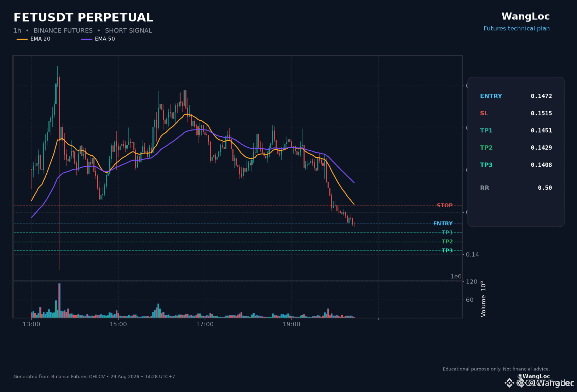The height and width of the screenshot is (392, 577).
Task: Click the 60 volume axis label
Action: (x=470, y=300)
